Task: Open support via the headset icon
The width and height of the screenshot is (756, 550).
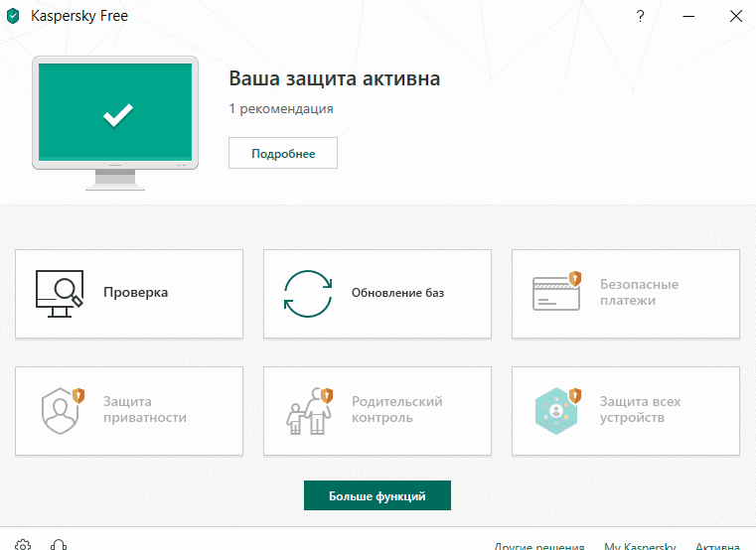Action: click(x=59, y=545)
